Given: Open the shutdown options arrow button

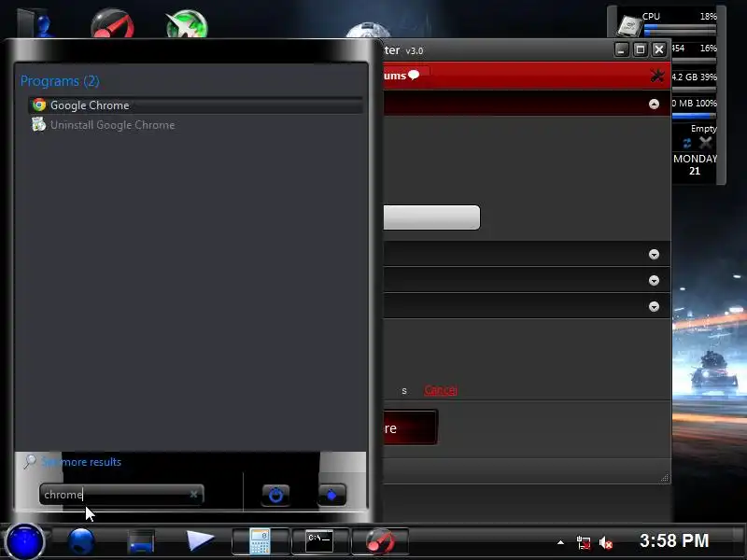Looking at the screenshot, I should point(332,496).
